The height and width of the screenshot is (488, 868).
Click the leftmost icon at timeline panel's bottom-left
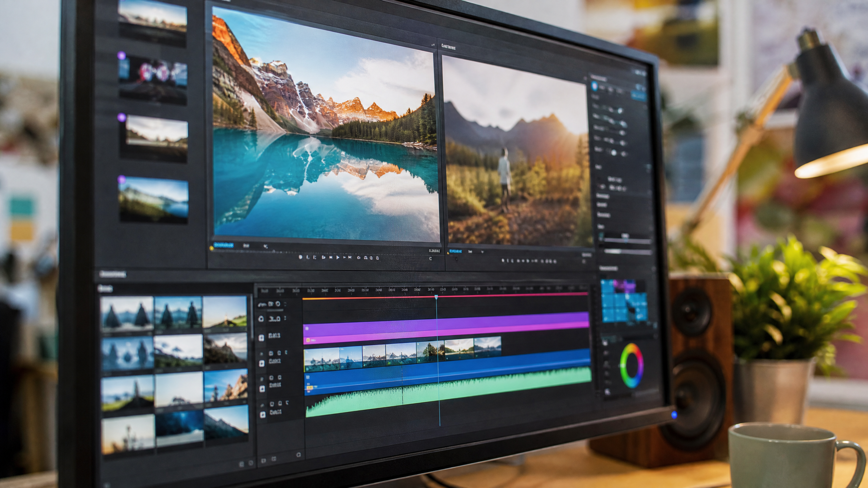tap(263, 460)
